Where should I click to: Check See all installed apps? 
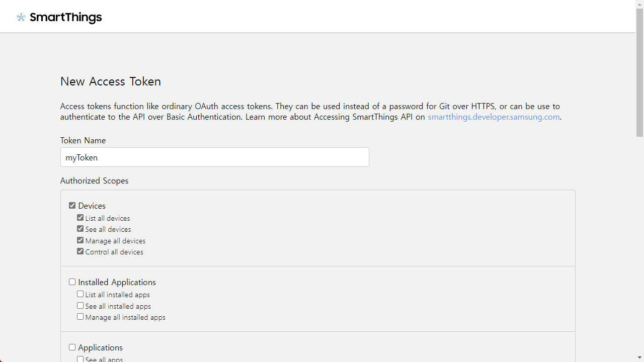coord(80,306)
